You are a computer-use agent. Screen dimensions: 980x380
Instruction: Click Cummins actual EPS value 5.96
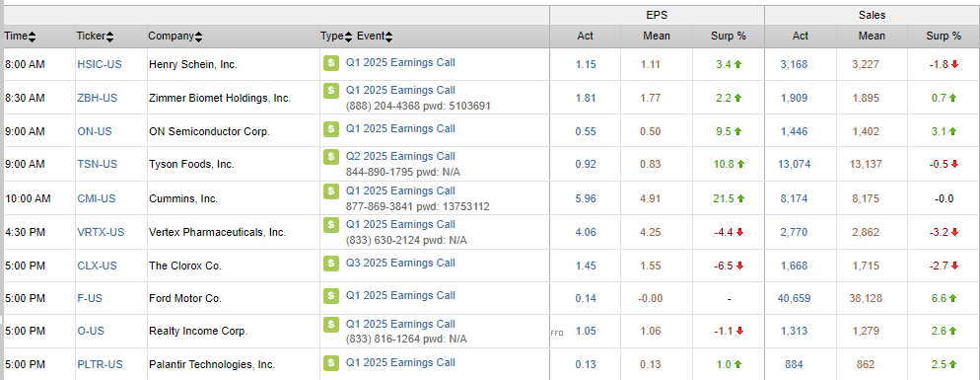(586, 199)
